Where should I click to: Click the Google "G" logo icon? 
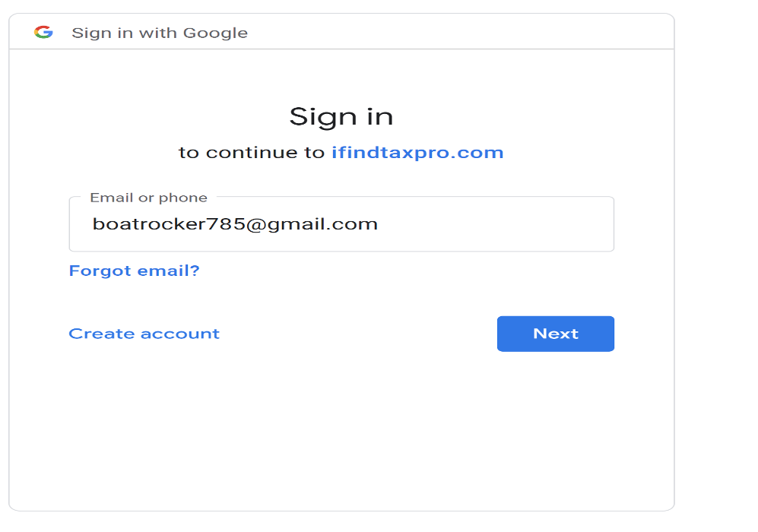point(43,32)
